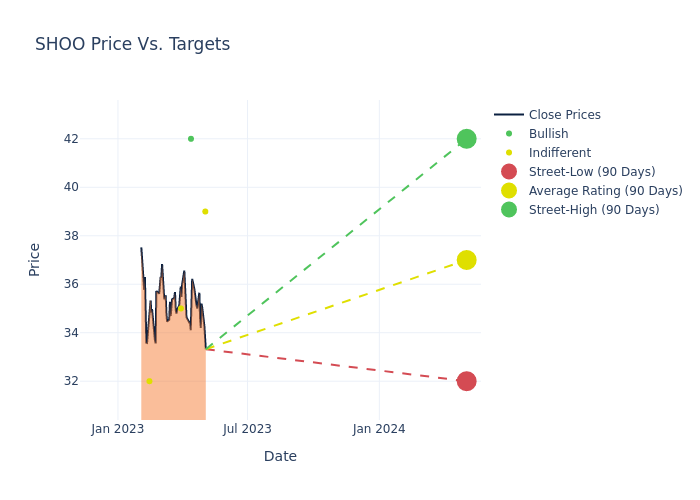Screen dimensions: 700x500
Task: Toggle the Indifferent series via its legend label
Action: [559, 153]
